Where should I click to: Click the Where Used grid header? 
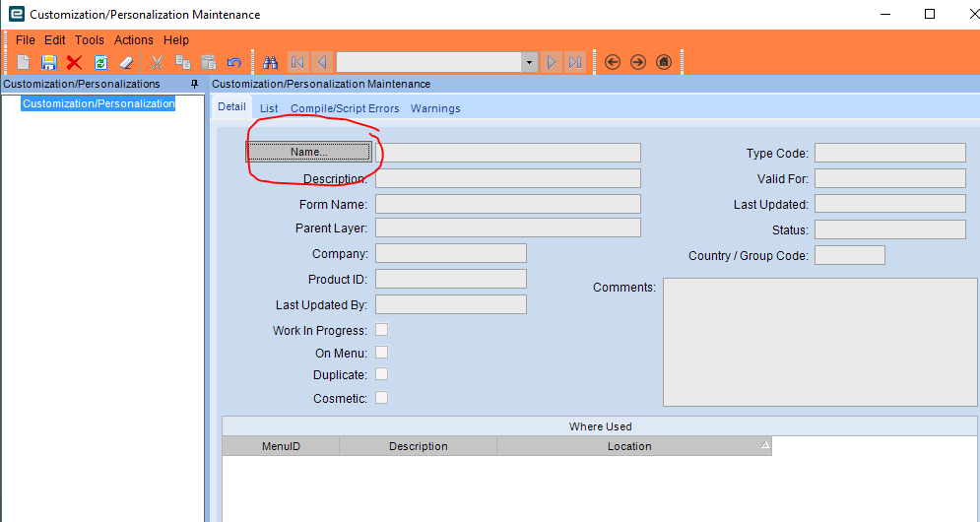coord(600,426)
